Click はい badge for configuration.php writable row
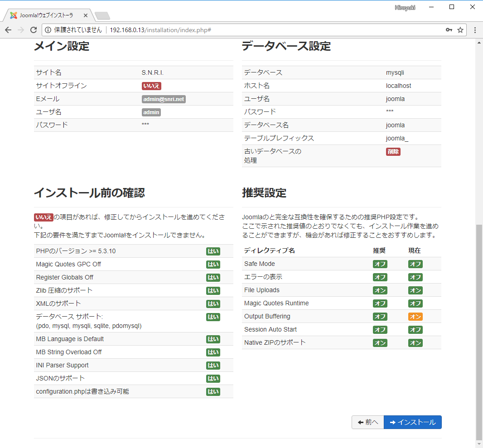This screenshot has height=448, width=483. [x=213, y=392]
